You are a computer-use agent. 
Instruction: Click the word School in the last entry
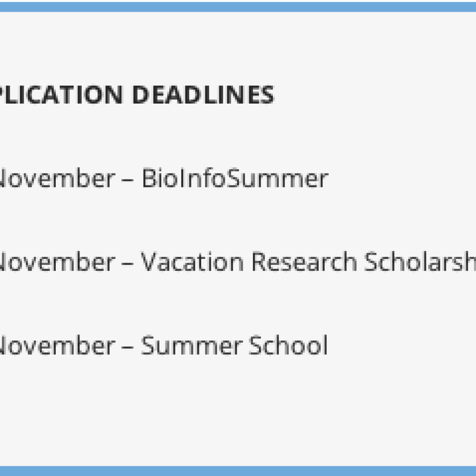click(288, 345)
